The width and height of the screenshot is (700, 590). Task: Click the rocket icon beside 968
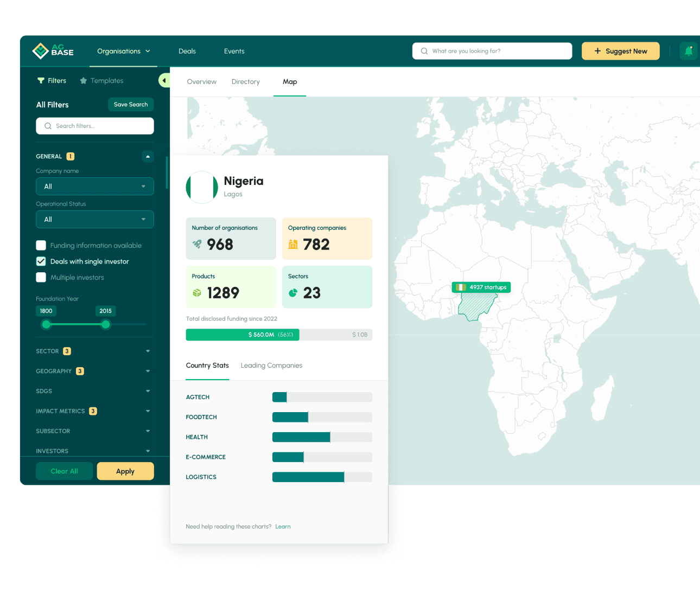[197, 245]
